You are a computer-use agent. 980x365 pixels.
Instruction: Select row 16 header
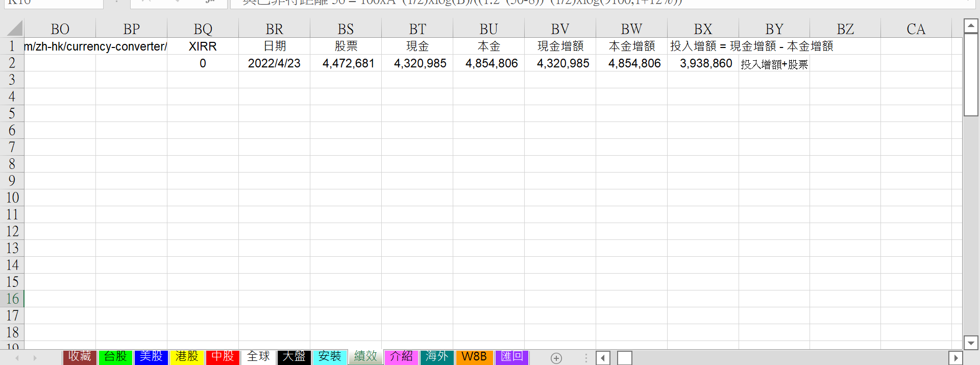(12, 299)
